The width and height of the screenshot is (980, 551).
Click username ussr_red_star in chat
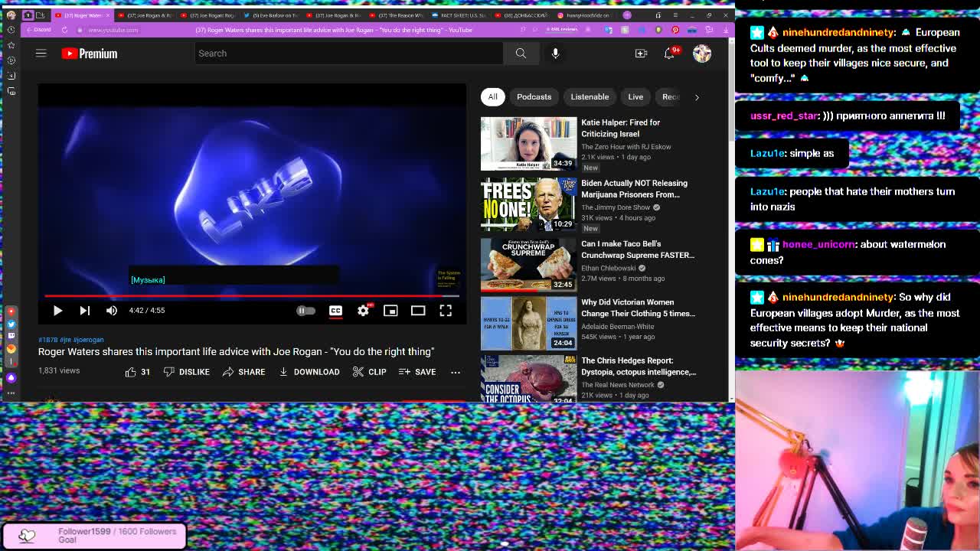[x=783, y=116]
